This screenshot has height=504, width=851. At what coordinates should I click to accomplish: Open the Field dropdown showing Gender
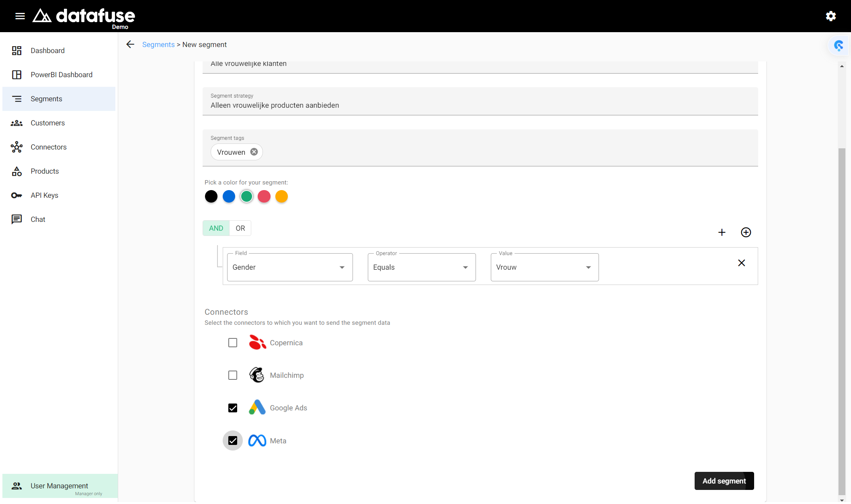(x=290, y=267)
